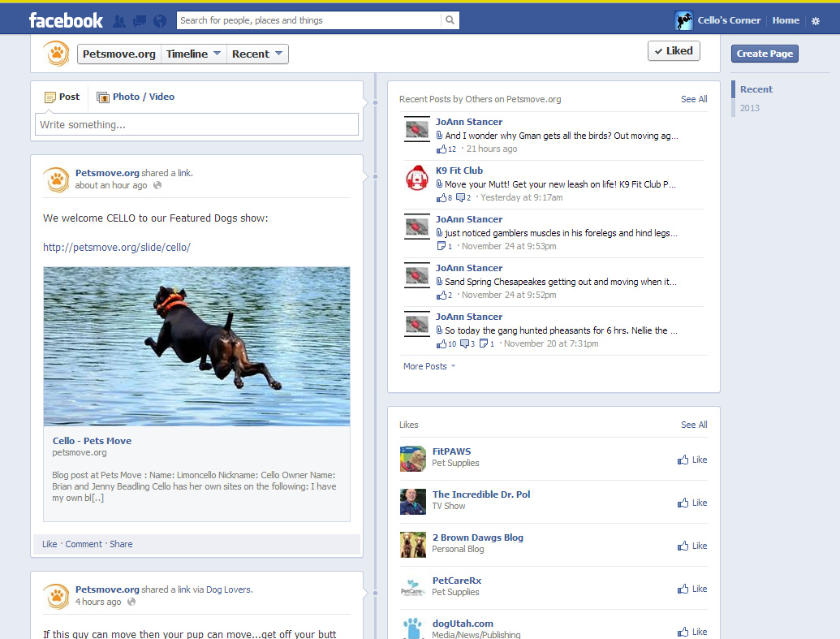This screenshot has height=639, width=840.
Task: Click Petsmove.org button in page header
Action: 119,54
